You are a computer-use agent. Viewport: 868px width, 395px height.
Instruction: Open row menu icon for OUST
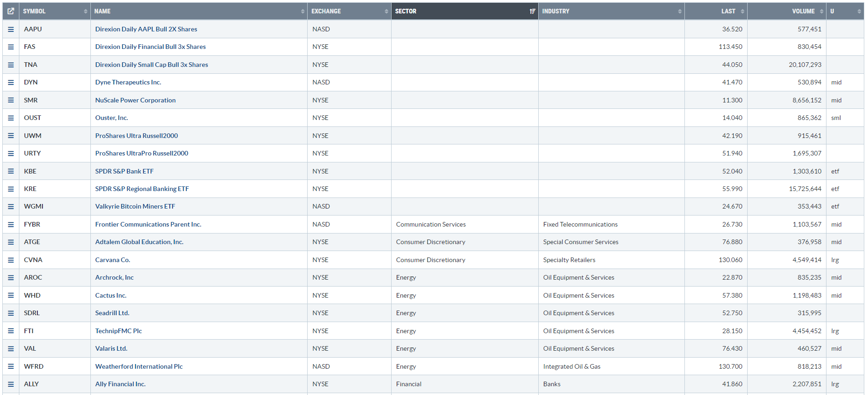(11, 118)
